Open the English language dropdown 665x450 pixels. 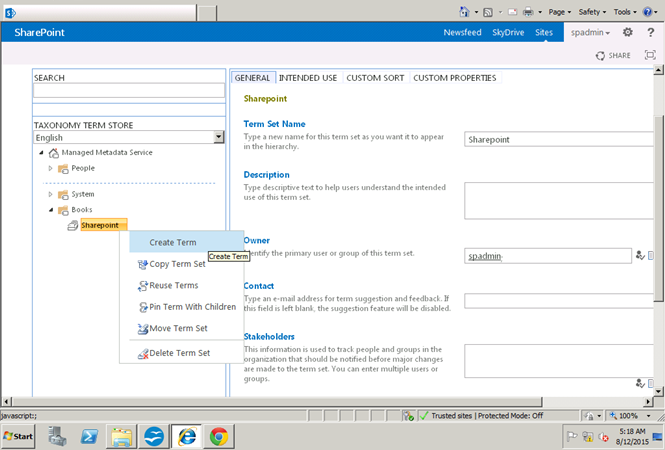point(218,137)
